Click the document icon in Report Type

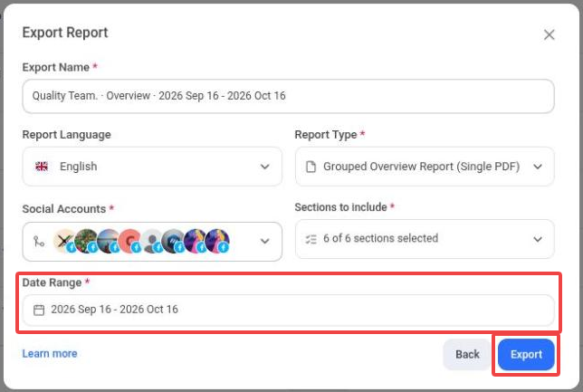tap(311, 167)
